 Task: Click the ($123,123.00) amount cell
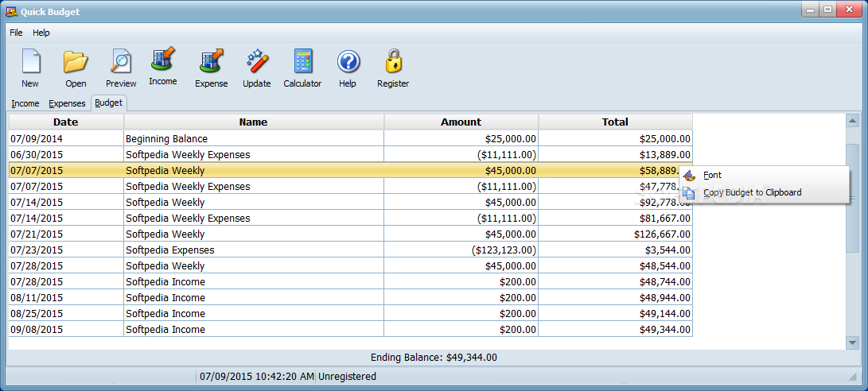coord(461,250)
